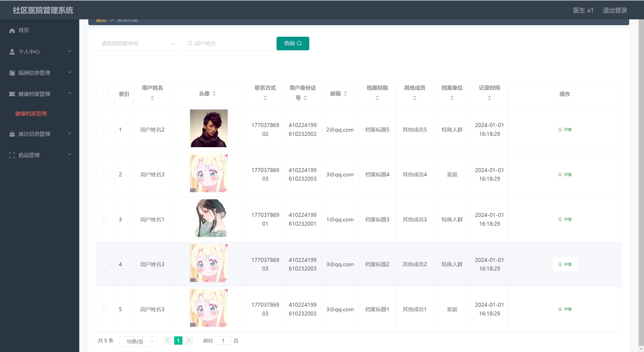Open the 10条/页 page size dropdown
The width and height of the screenshot is (644, 352).
point(138,341)
